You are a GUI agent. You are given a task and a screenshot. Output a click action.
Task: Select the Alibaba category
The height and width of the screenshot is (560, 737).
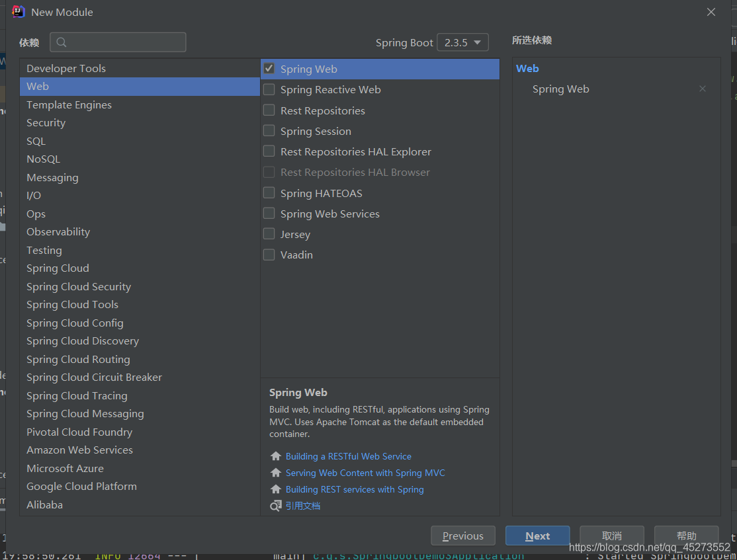coord(140,504)
